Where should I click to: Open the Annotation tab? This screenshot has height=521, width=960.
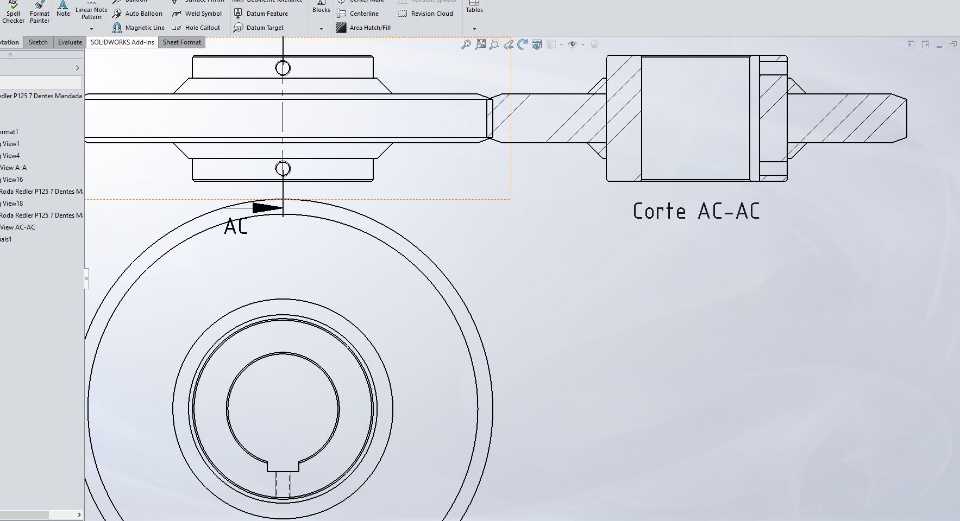coord(10,42)
